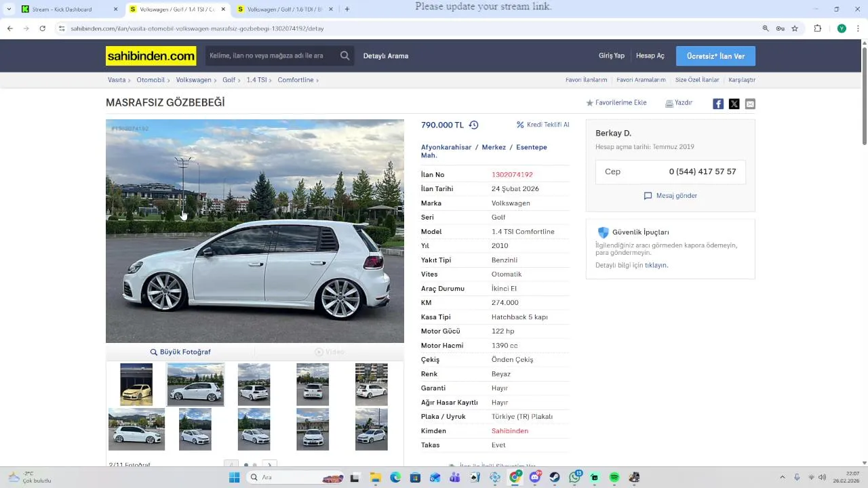The width and height of the screenshot is (868, 488).
Task: Open the Windows Start menu
Action: (234, 477)
